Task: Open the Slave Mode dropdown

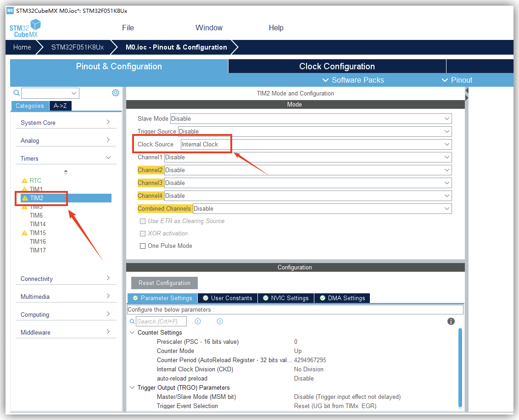Action: [x=311, y=118]
